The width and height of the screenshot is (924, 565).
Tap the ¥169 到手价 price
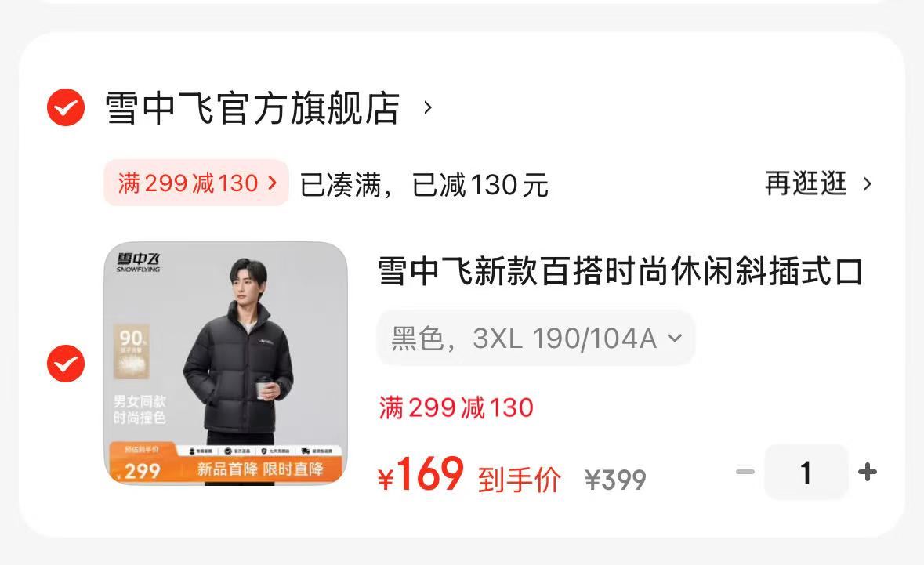coord(469,475)
